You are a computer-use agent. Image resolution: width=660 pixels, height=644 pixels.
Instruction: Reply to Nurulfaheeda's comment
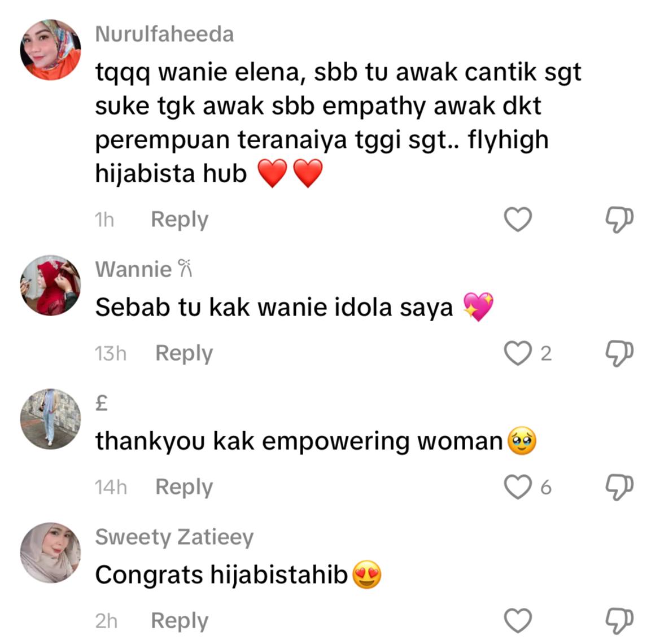(180, 220)
